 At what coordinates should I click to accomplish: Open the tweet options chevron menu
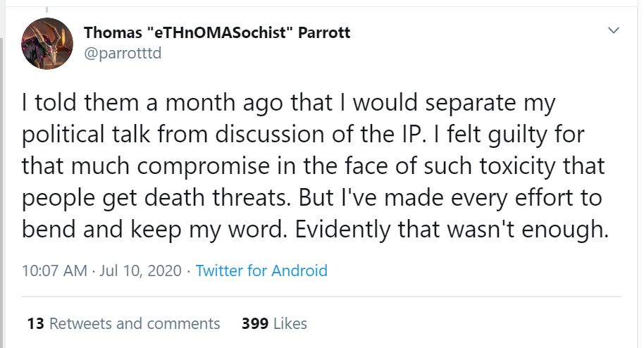[614, 30]
